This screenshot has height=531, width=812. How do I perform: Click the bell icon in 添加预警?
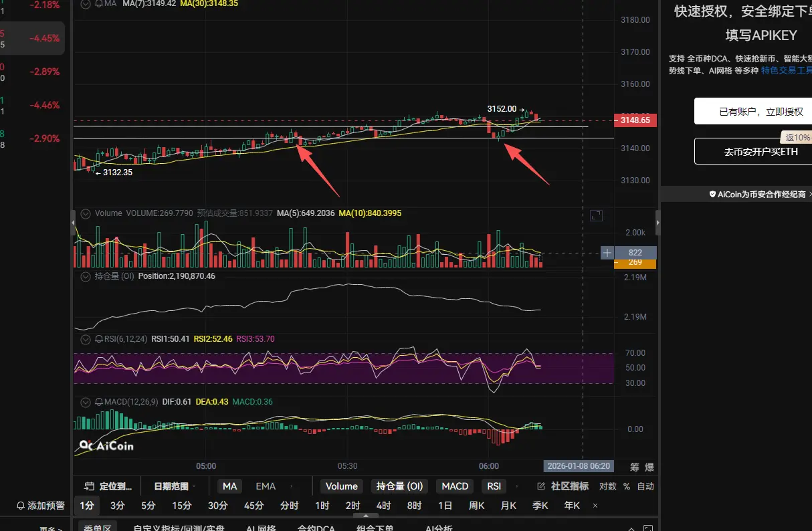point(21,506)
